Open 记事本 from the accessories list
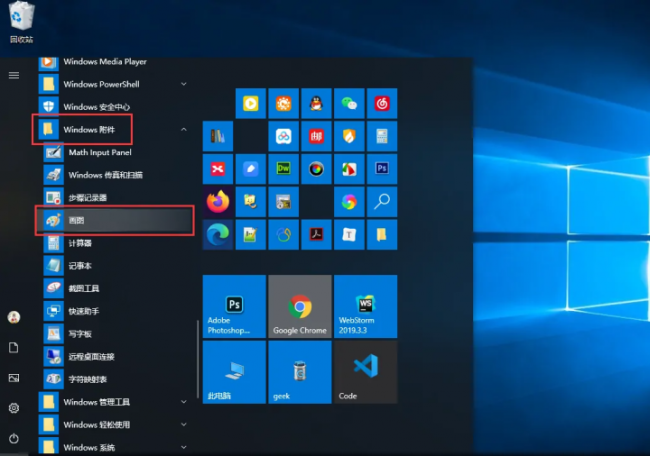Viewport: 650px width, 456px height. [114, 265]
